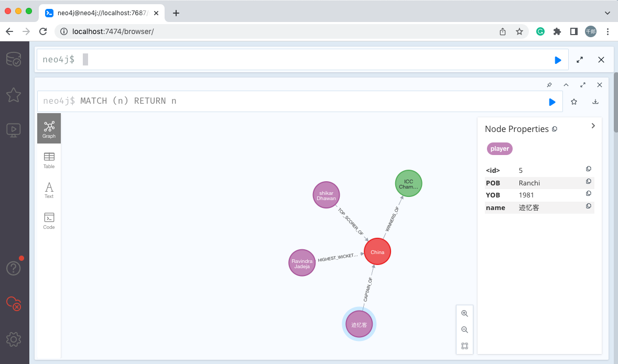
Task: Open the tab search dropdown arrow
Action: tap(608, 13)
